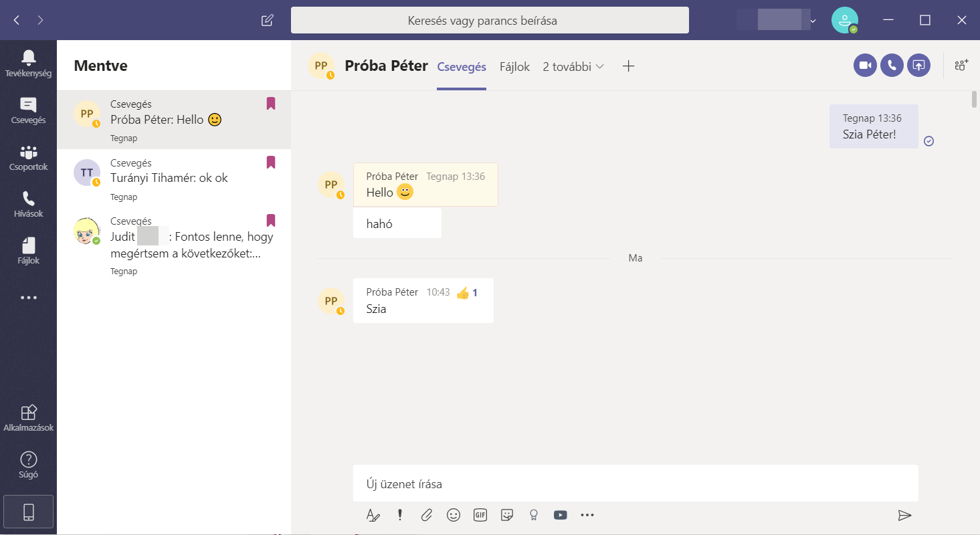
Task: Toggle the bookmark on Judit's saved message
Action: point(271,221)
